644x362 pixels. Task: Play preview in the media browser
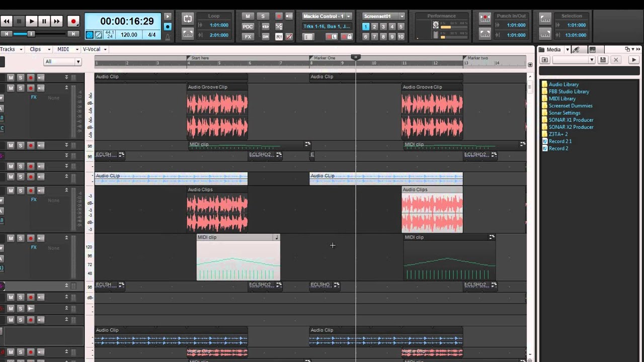point(633,60)
